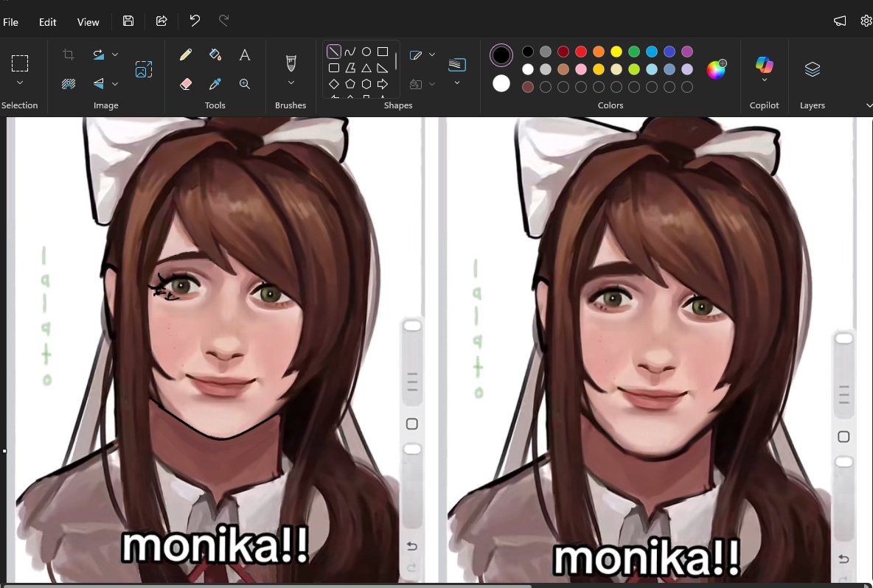
Task: Pick the yellow color swatch
Action: tap(616, 52)
